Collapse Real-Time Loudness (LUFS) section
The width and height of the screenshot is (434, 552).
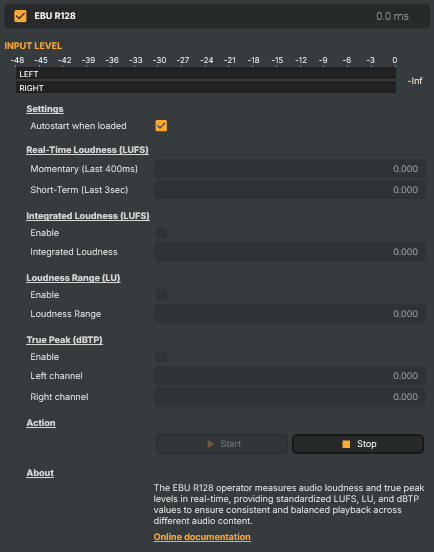(x=87, y=150)
